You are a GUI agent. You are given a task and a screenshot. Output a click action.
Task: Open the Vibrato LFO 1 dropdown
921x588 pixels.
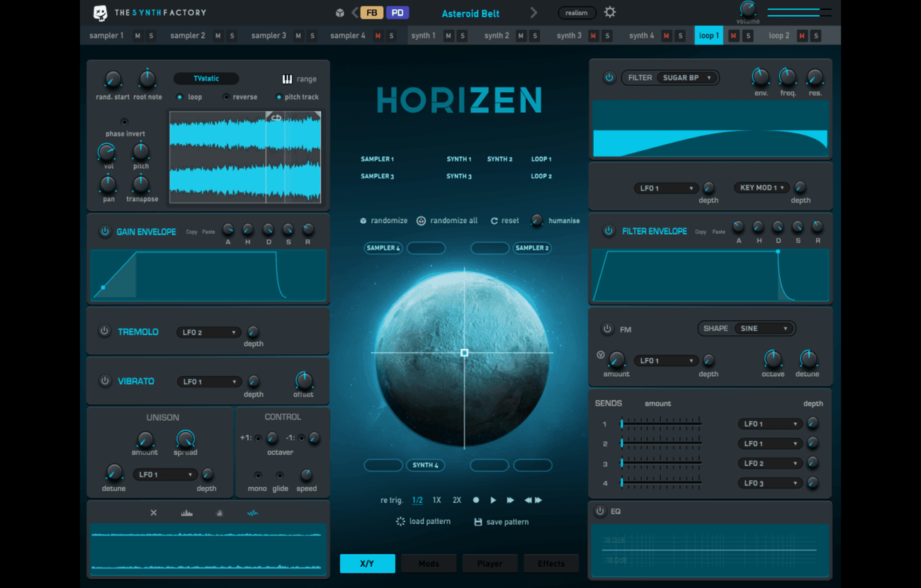click(209, 382)
